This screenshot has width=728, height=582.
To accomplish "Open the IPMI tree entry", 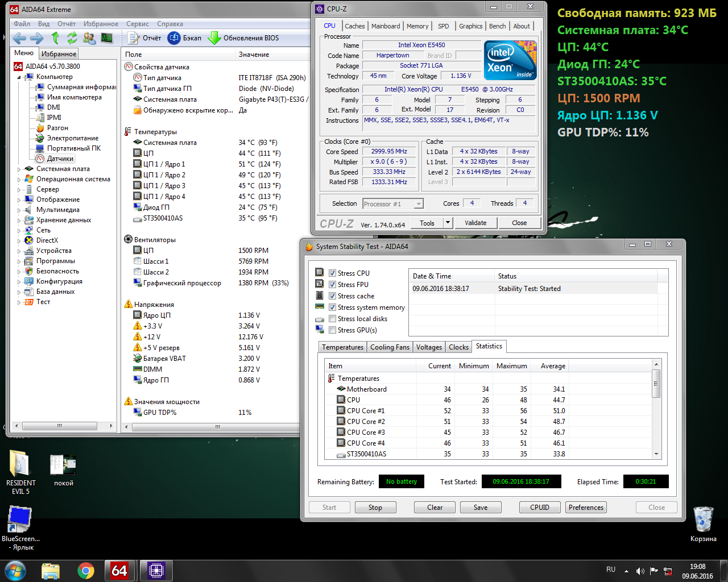I will tap(48, 118).
